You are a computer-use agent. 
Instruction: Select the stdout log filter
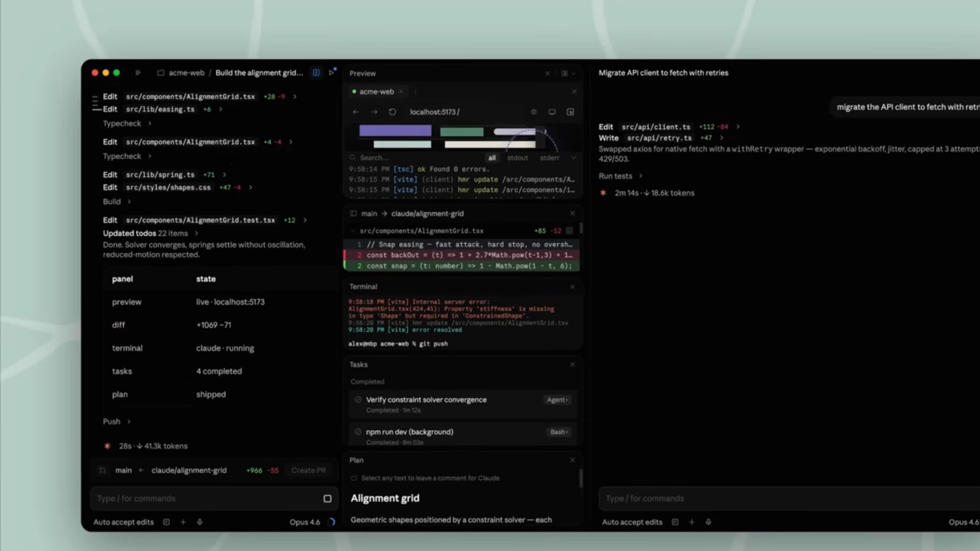(518, 158)
